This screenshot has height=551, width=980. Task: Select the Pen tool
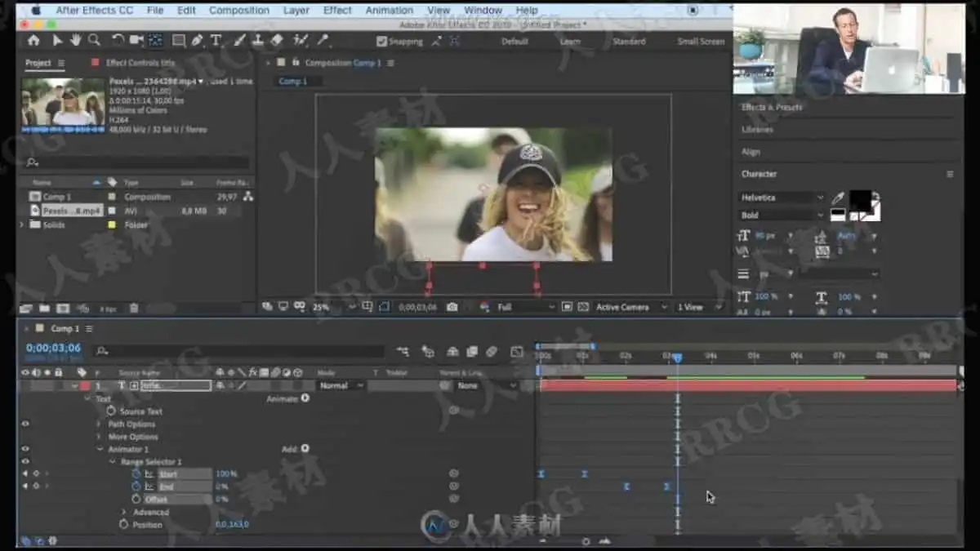click(x=198, y=40)
